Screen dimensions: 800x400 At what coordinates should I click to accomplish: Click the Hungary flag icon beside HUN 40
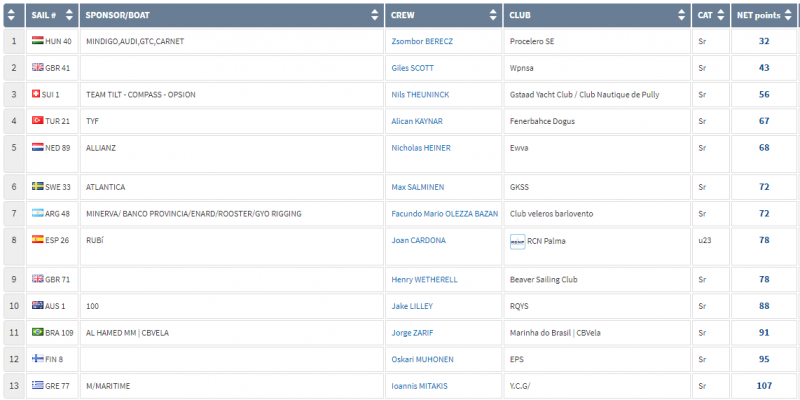(38, 42)
